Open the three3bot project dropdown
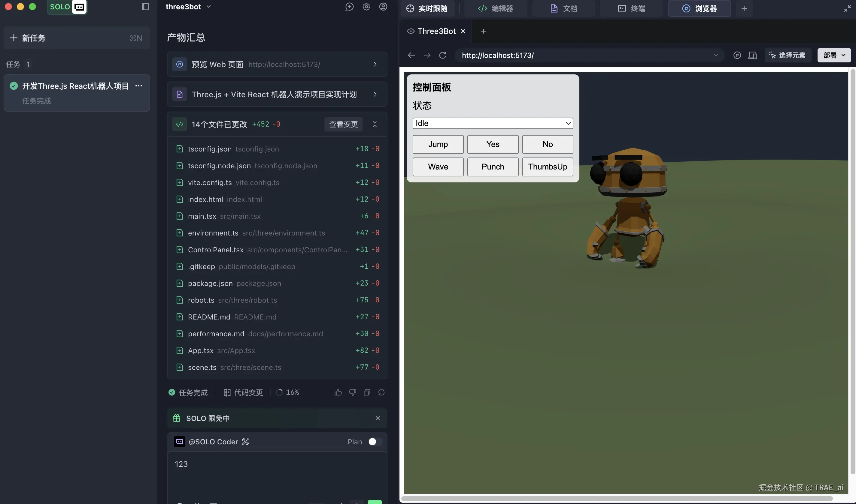856x504 pixels. point(188,7)
